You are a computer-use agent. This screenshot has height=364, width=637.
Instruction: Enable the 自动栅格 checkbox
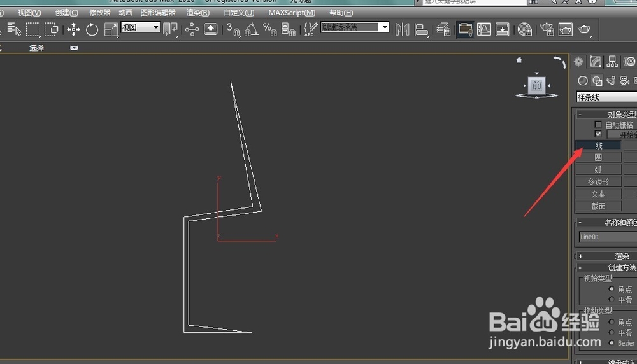[x=598, y=124]
